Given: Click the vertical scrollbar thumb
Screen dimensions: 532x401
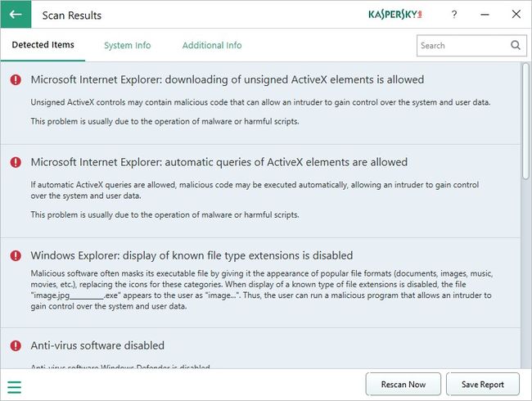Looking at the screenshot, I should [x=525, y=123].
